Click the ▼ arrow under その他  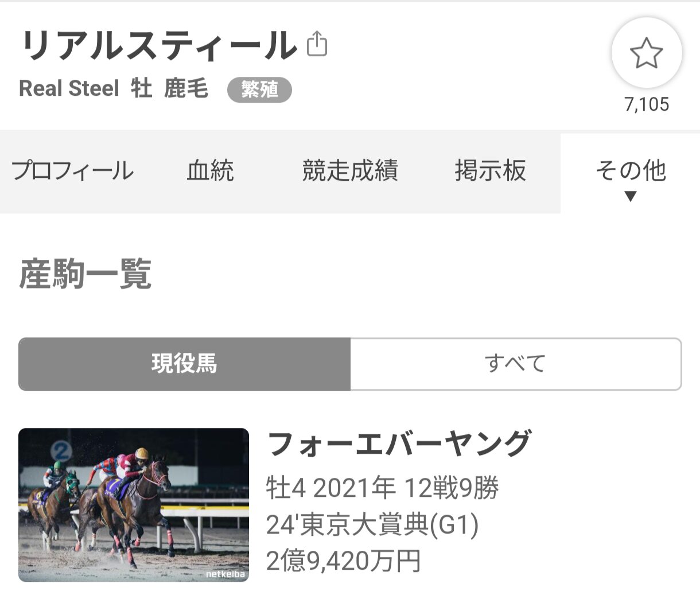point(630,197)
